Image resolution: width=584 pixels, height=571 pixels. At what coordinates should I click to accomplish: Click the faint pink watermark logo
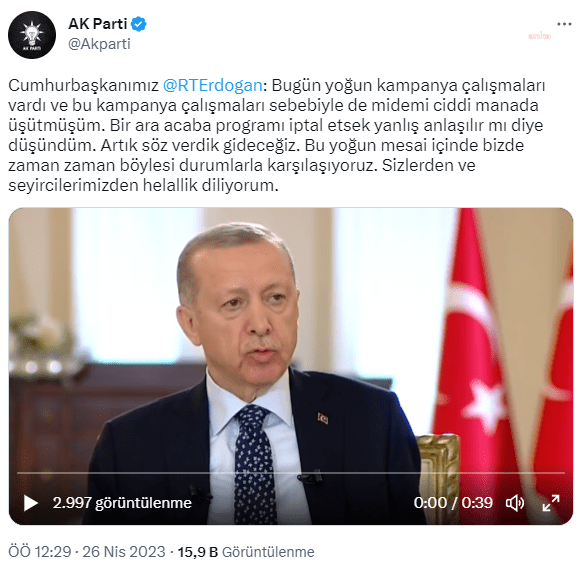point(539,36)
